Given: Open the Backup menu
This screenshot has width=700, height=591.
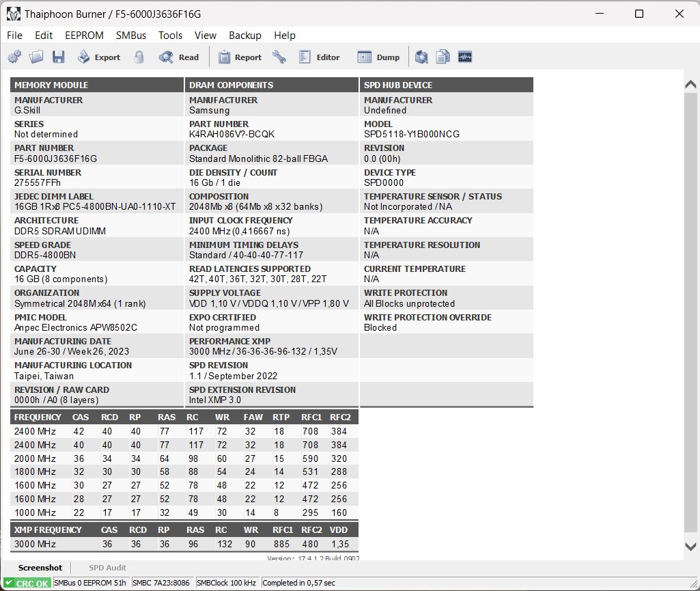Looking at the screenshot, I should pos(245,36).
